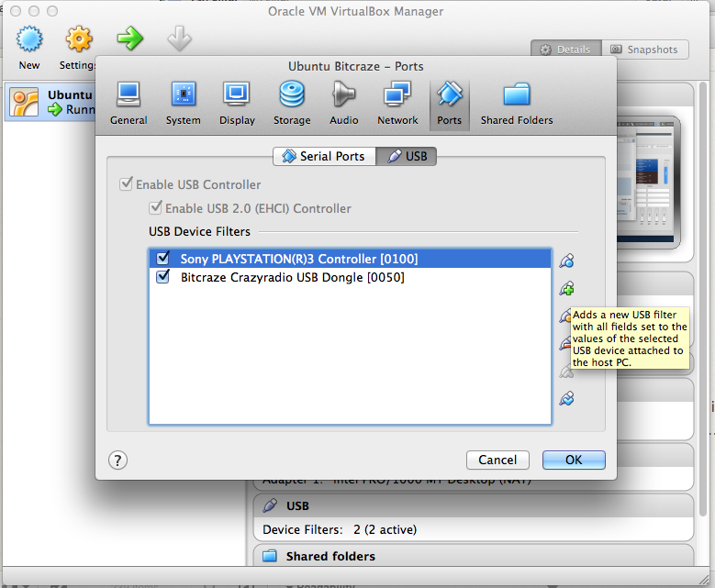The height and width of the screenshot is (588, 715).
Task: Open the Network settings section
Action: (x=397, y=103)
